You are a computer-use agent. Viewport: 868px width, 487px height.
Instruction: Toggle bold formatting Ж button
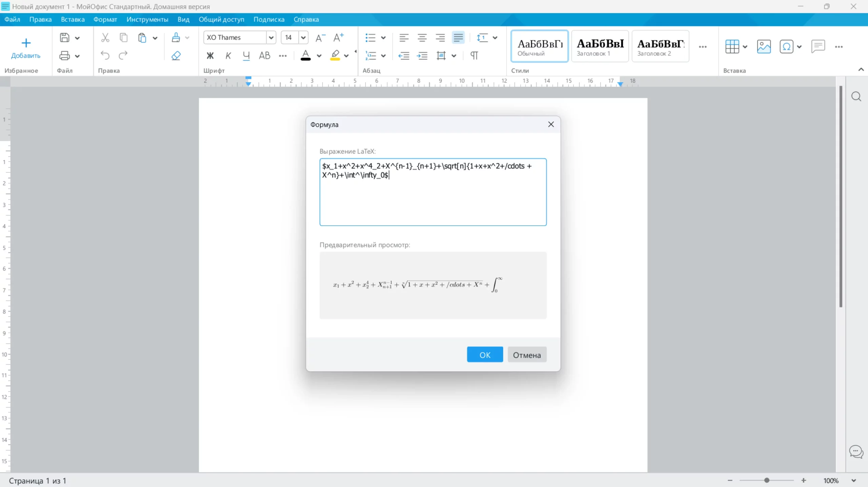click(210, 56)
